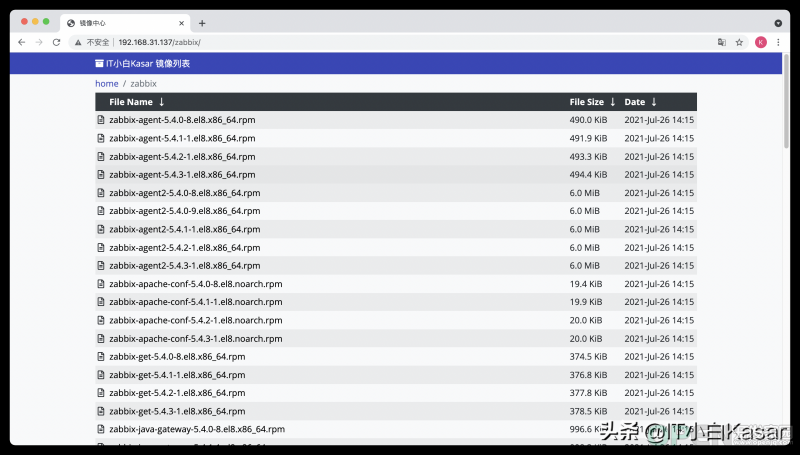Click file icon of zabbix-agent2-5.4.0-9 row

pyautogui.click(x=101, y=211)
